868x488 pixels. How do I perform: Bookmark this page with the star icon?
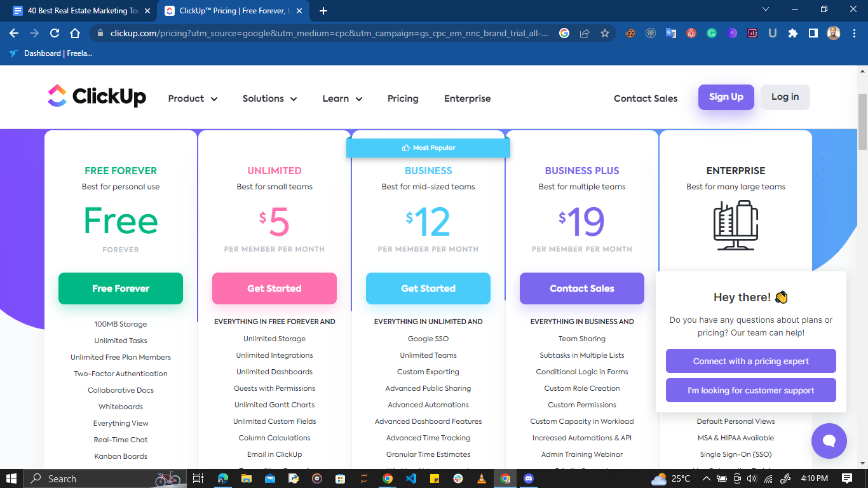click(x=604, y=34)
